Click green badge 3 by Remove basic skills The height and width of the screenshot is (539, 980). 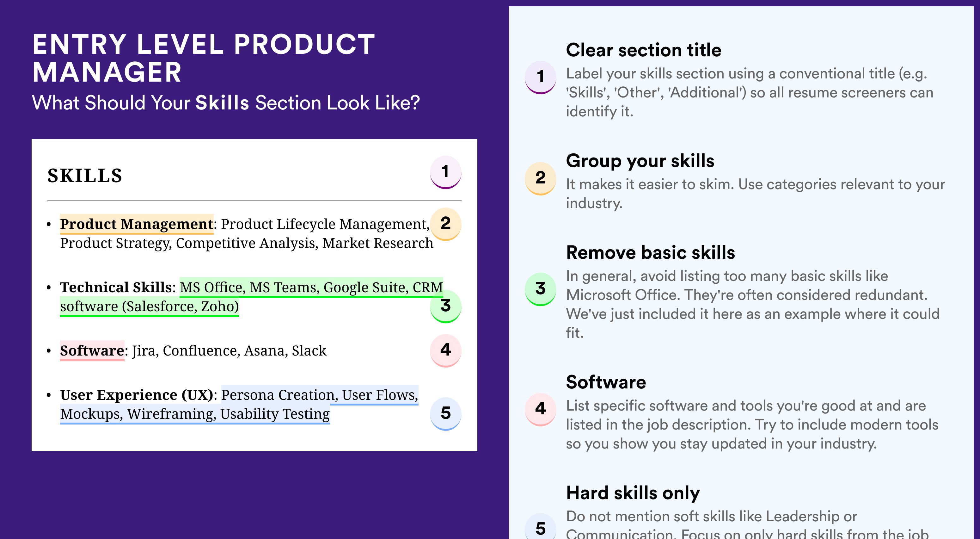pos(541,289)
